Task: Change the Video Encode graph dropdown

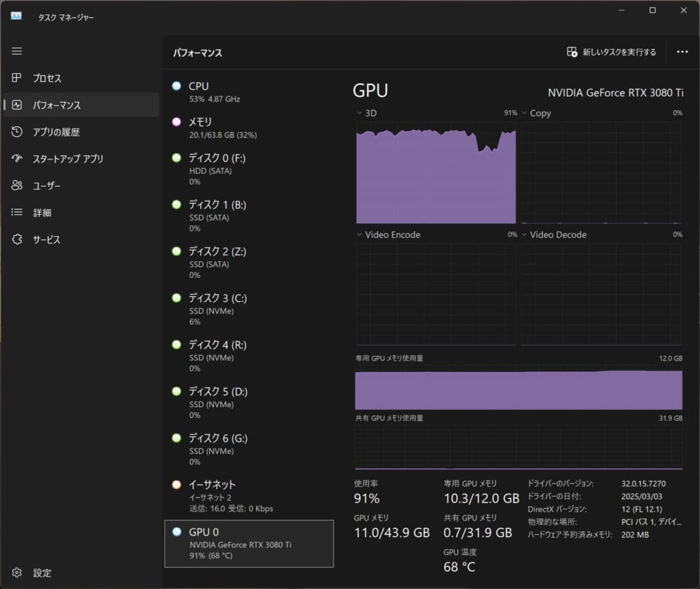Action: 360,235
